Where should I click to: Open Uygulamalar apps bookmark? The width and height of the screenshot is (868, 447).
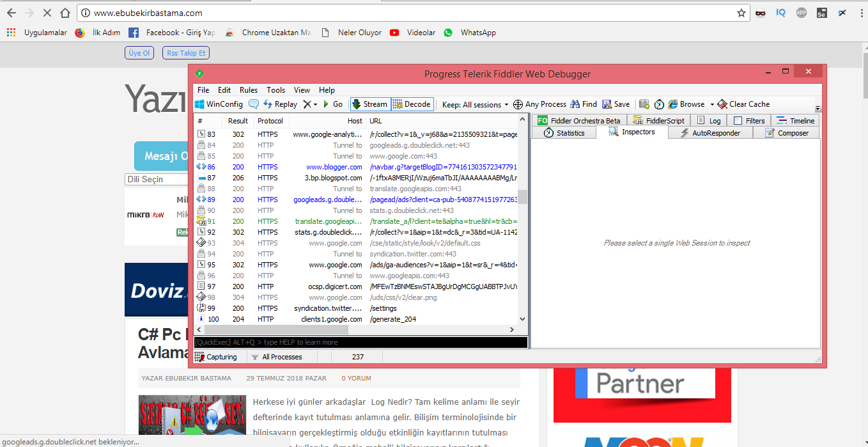tap(37, 33)
